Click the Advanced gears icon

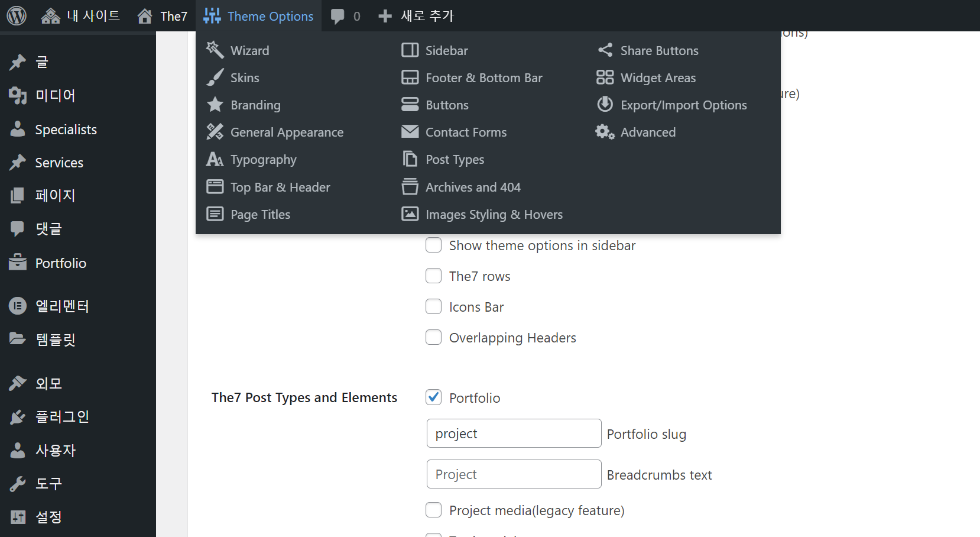tap(605, 131)
